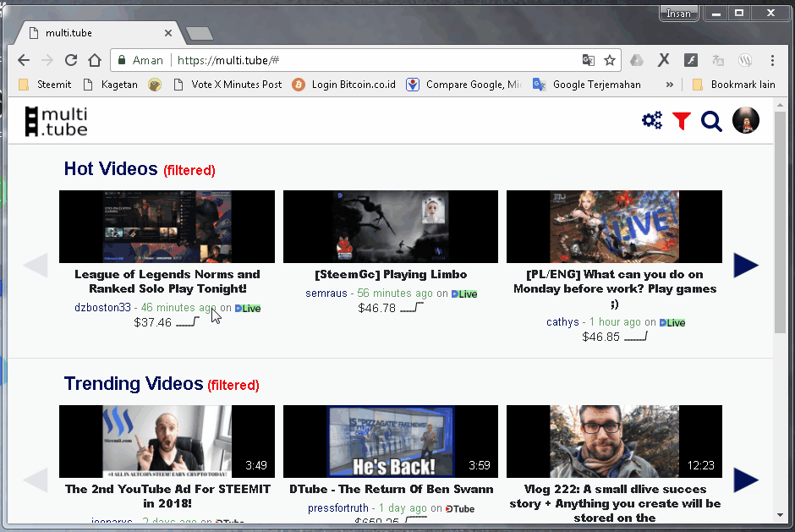
Task: Toggle the red video filter funnel
Action: click(x=682, y=121)
